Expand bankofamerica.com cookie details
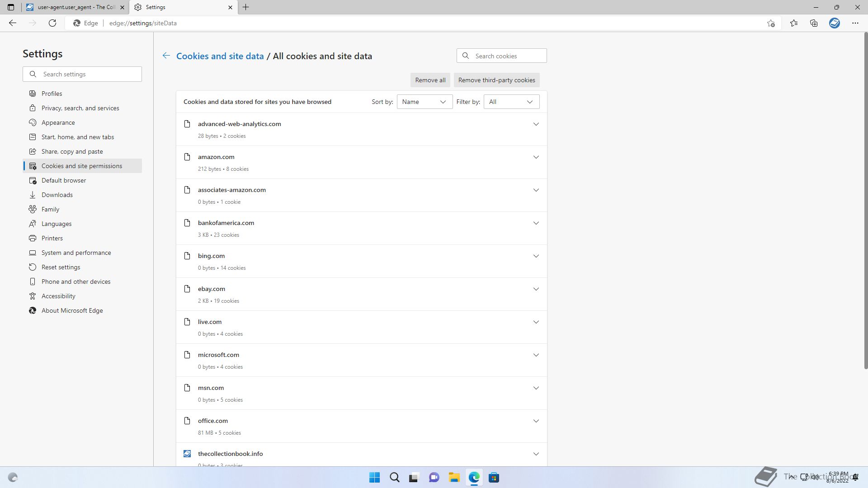 tap(536, 223)
